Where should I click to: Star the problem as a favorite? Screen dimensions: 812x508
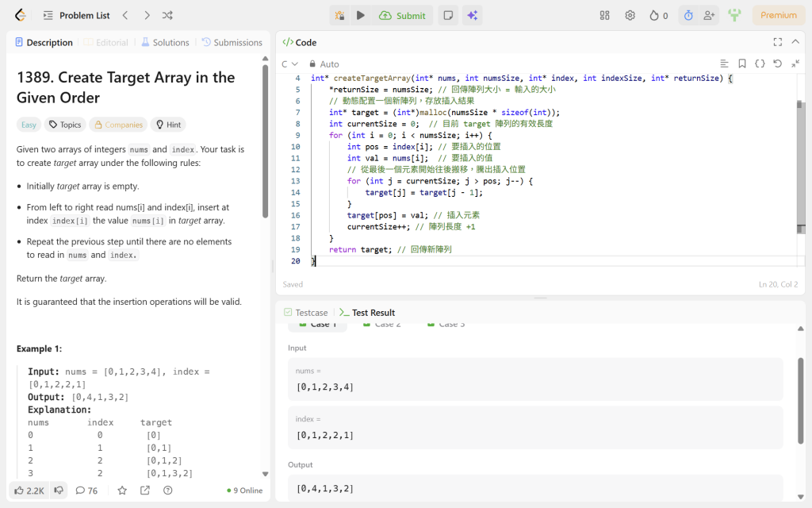point(122,491)
